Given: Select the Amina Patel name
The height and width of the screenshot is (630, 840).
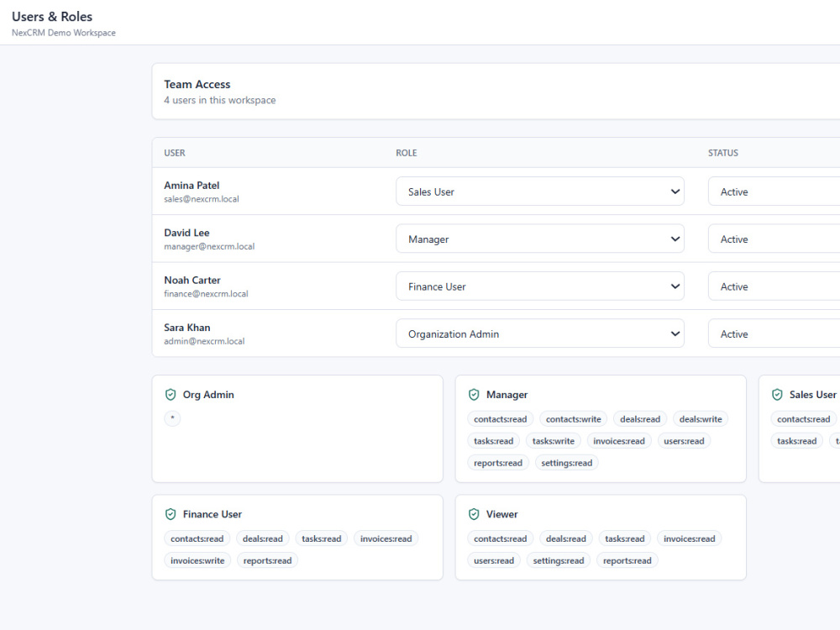Looking at the screenshot, I should (x=192, y=186).
